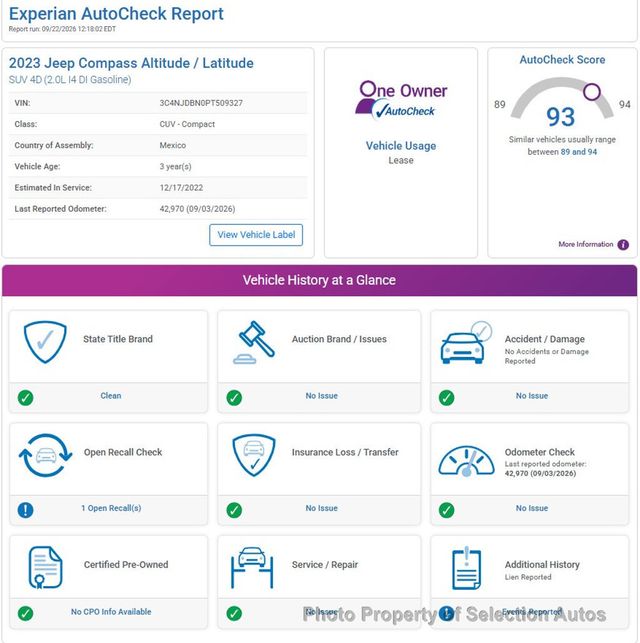Open No Issue link under Accident / Damage
The image size is (640, 643).
click(532, 396)
